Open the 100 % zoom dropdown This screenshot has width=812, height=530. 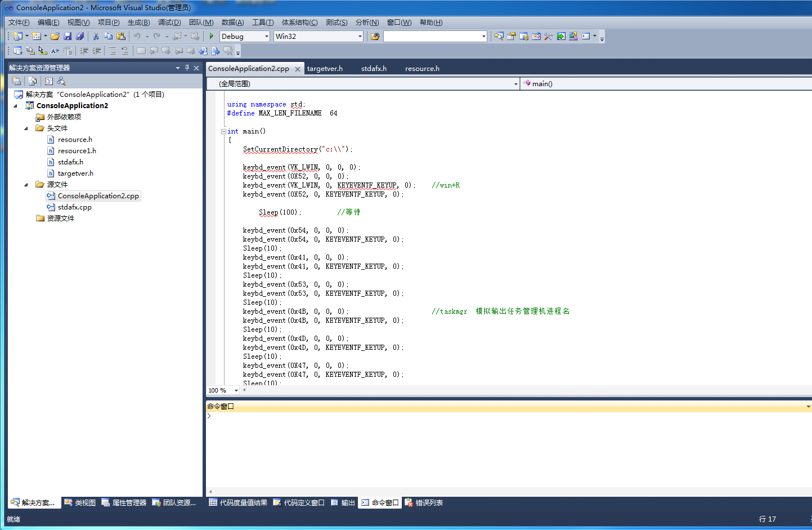(x=236, y=390)
